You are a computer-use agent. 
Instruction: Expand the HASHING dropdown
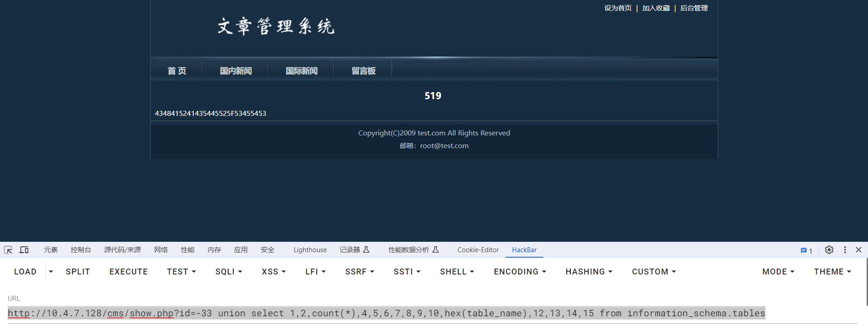pos(589,272)
